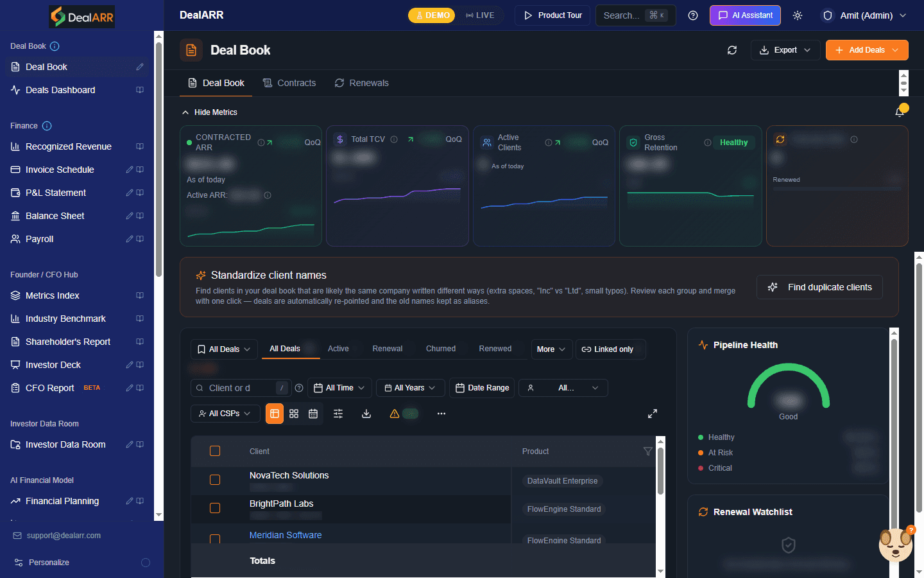This screenshot has width=924, height=578.
Task: Open the owner filter dropdown showing All...
Action: [x=563, y=388]
